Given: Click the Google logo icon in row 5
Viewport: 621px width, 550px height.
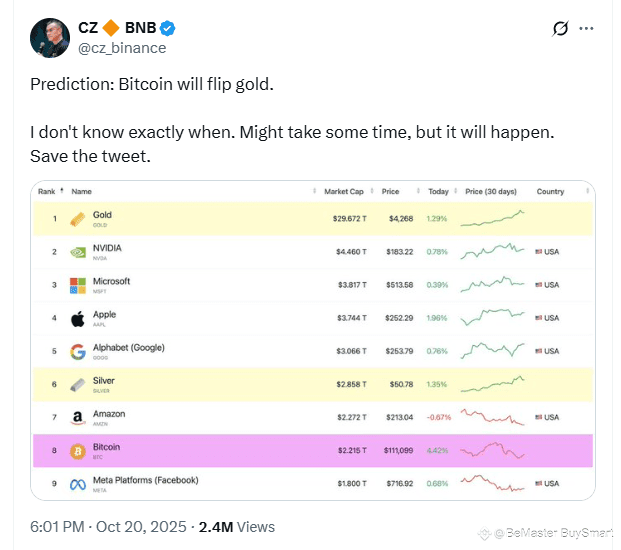Looking at the screenshot, I should (77, 351).
